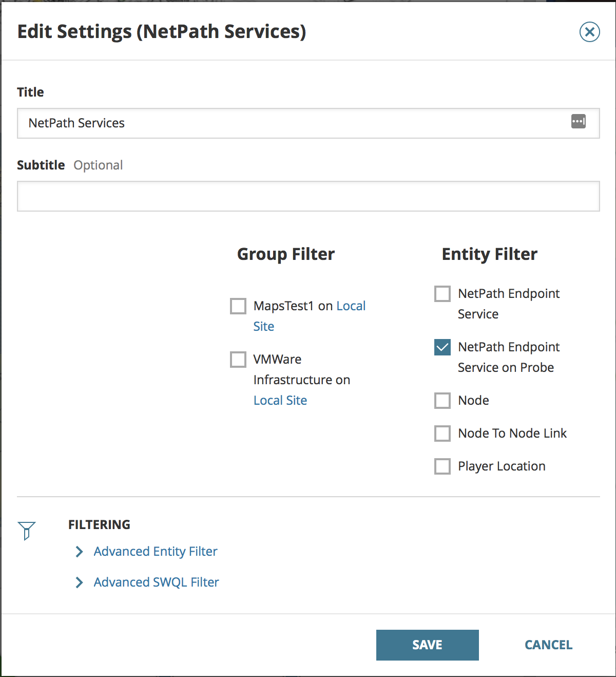
Task: Enable the VMWare Infrastructure group checkbox
Action: (x=238, y=360)
